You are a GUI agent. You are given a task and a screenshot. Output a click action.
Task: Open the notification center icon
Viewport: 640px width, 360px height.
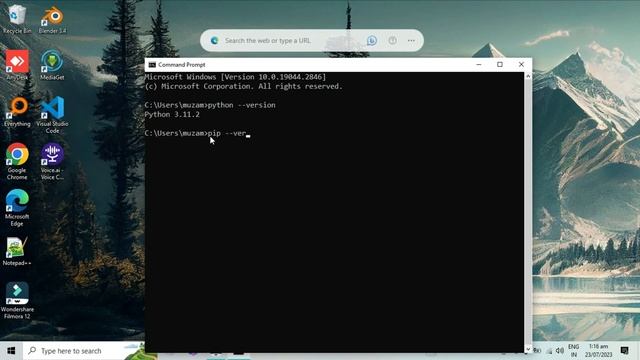point(624,351)
